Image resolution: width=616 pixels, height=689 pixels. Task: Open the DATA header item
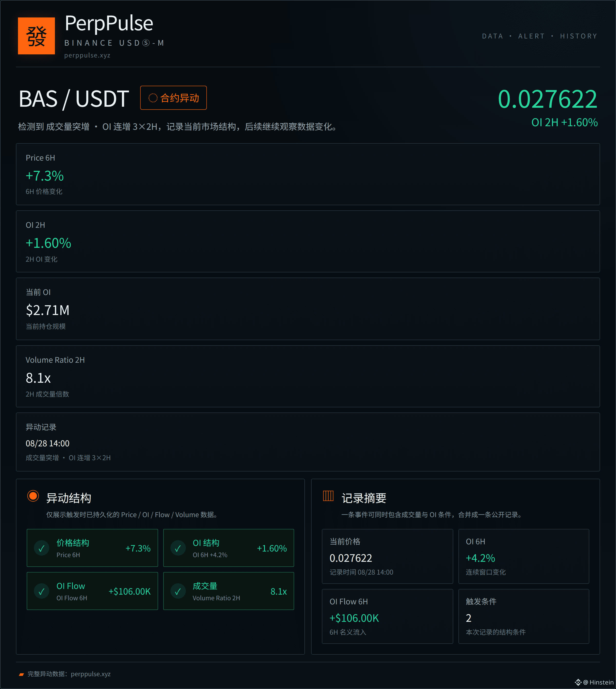click(x=493, y=36)
